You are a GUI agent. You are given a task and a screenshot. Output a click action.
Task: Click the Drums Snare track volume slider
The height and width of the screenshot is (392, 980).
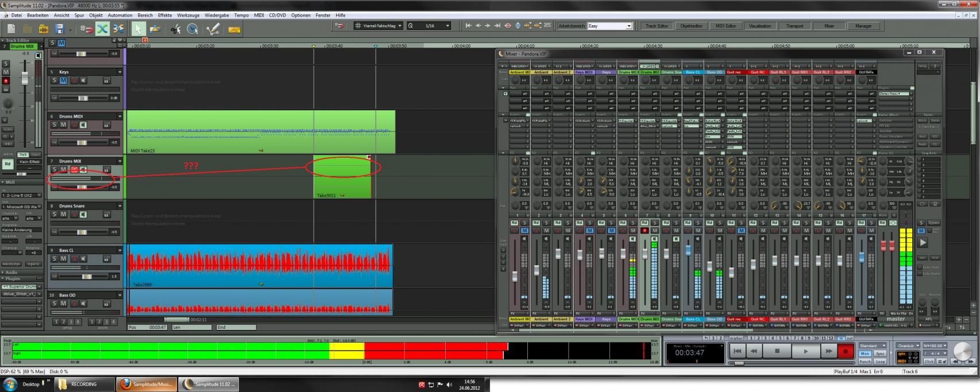point(81,232)
